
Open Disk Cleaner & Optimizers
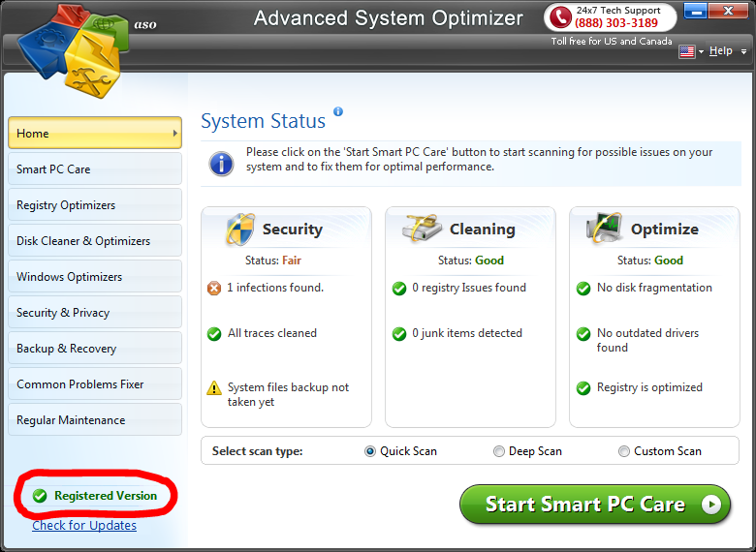tap(95, 240)
